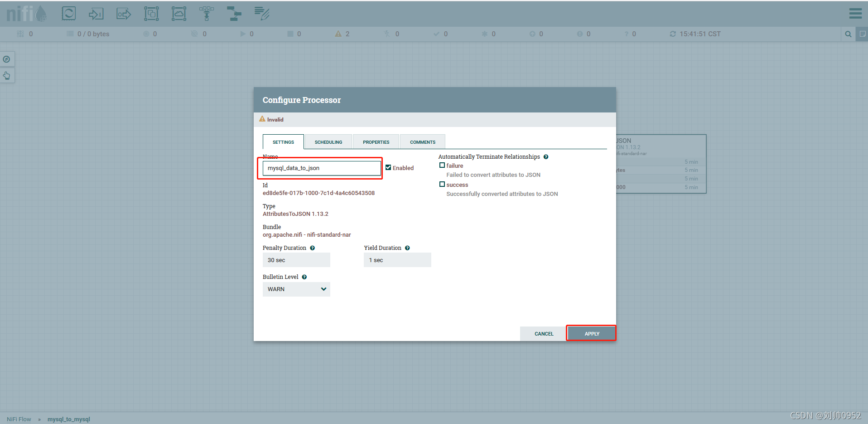Select the Label toolbar icon

262,14
